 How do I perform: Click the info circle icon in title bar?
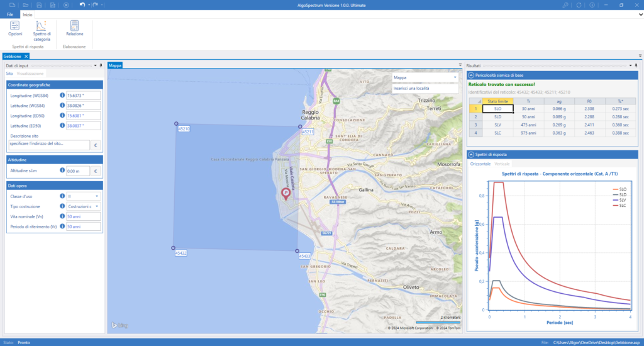pyautogui.click(x=592, y=5)
